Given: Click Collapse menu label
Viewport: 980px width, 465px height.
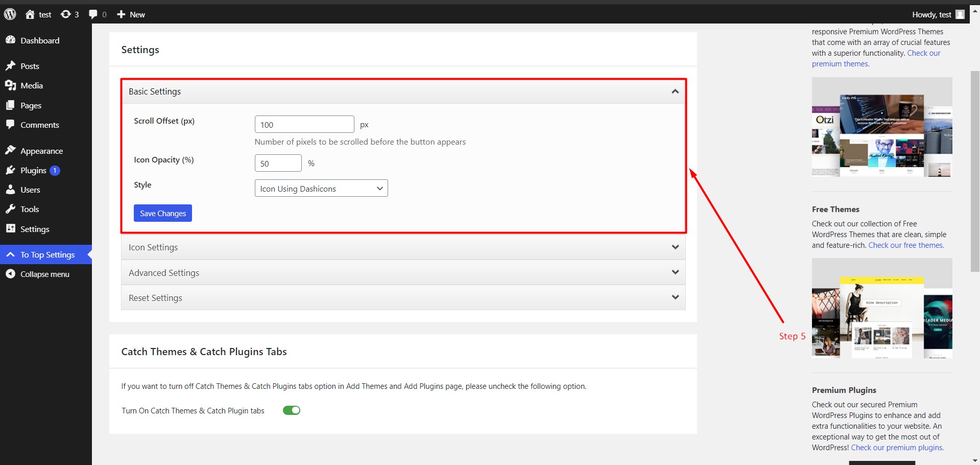Looking at the screenshot, I should pyautogui.click(x=45, y=274).
